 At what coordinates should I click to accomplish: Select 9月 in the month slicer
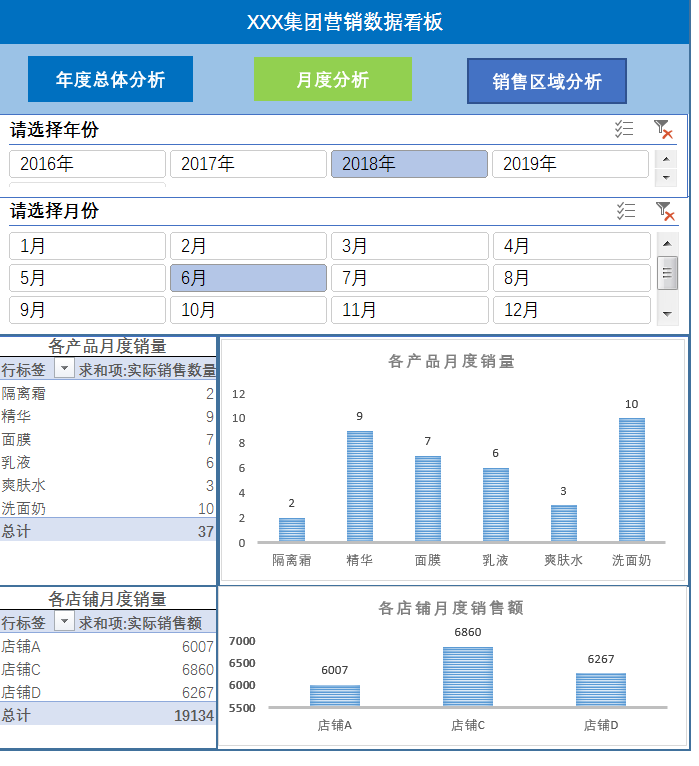coord(87,310)
